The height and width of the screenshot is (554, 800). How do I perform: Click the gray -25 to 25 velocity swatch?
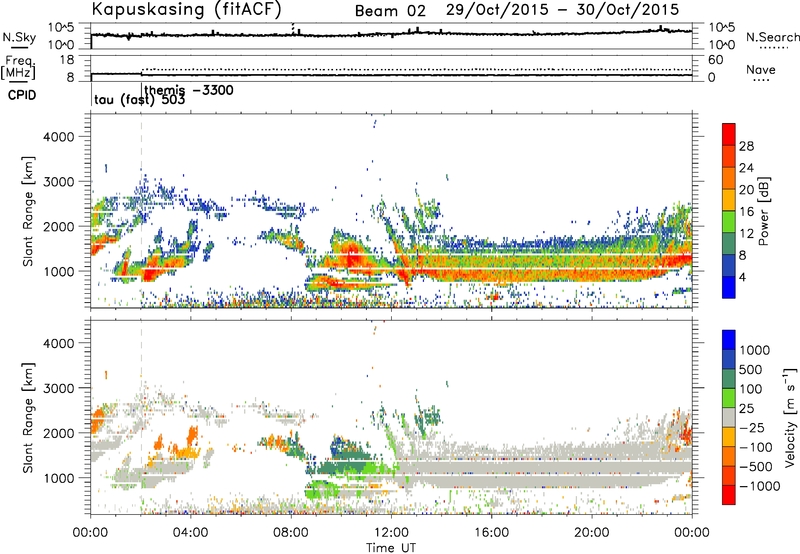[x=729, y=417]
